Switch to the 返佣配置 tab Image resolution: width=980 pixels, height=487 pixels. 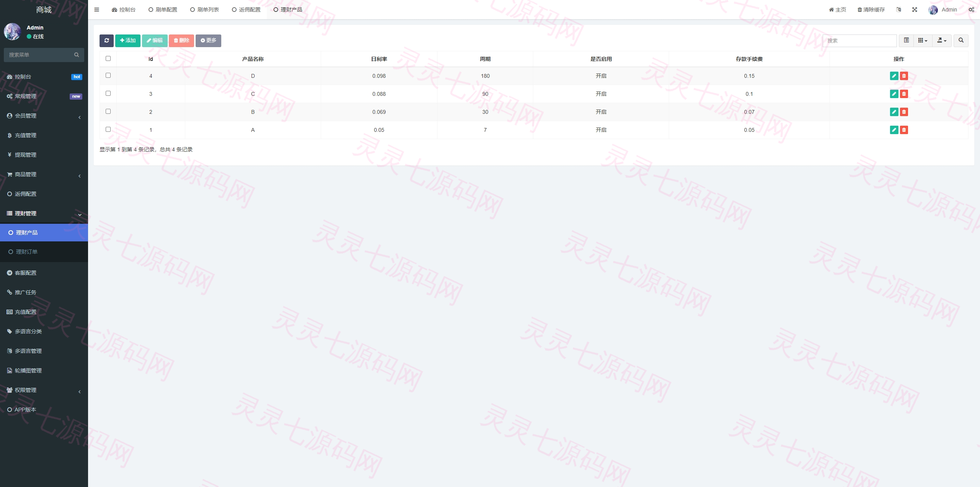247,10
